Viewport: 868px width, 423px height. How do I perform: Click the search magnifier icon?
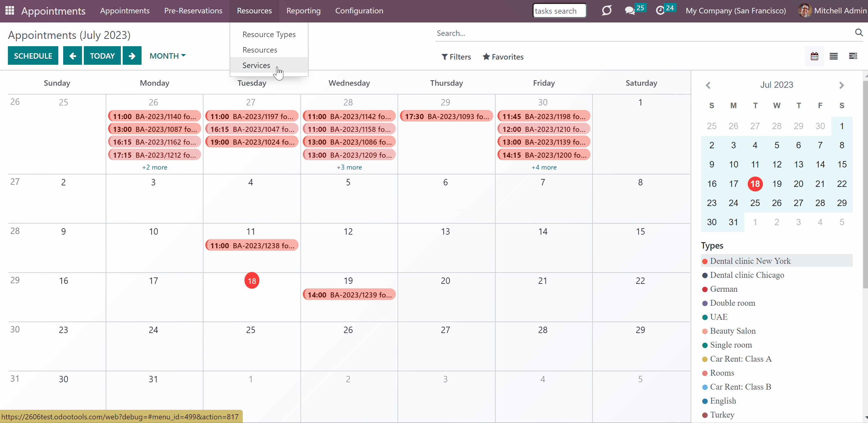pyautogui.click(x=859, y=32)
